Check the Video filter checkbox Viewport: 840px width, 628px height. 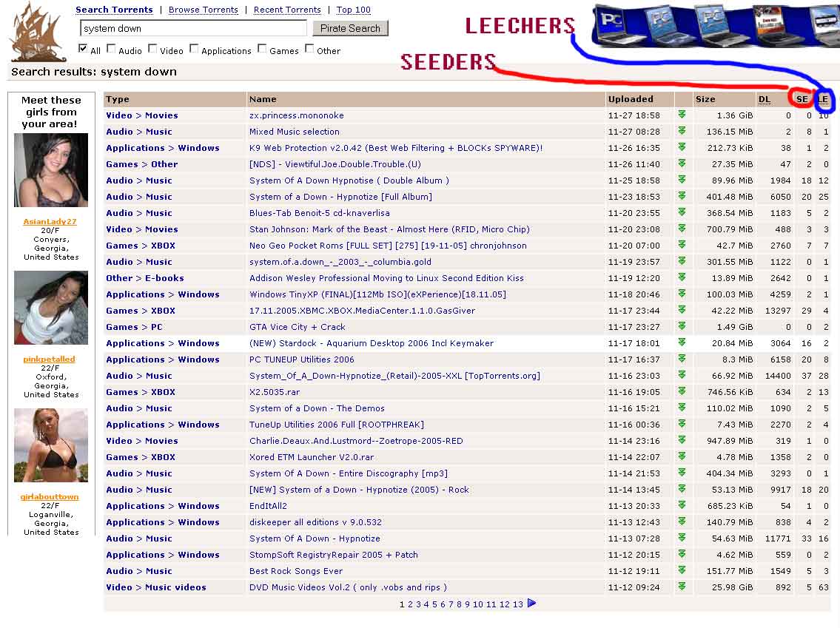tap(152, 48)
